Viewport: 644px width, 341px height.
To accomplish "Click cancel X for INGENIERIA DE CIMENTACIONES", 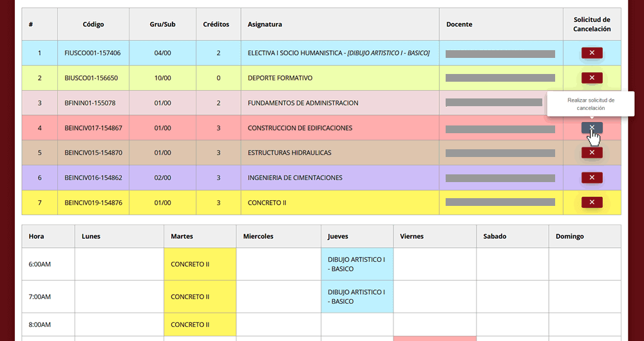I will [591, 178].
